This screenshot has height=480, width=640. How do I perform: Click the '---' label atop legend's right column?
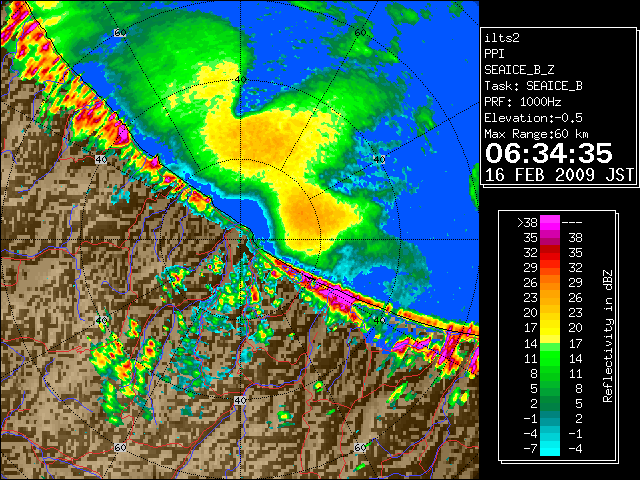pos(572,223)
